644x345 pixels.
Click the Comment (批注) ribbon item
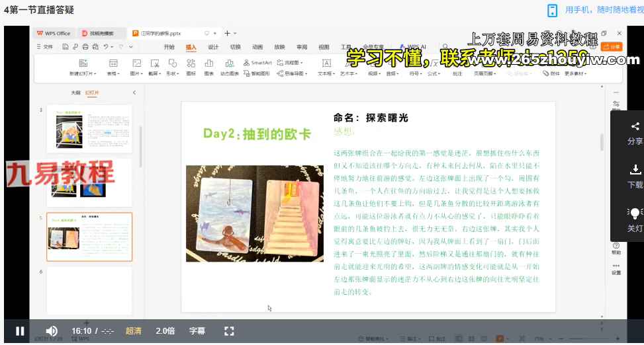457,73
